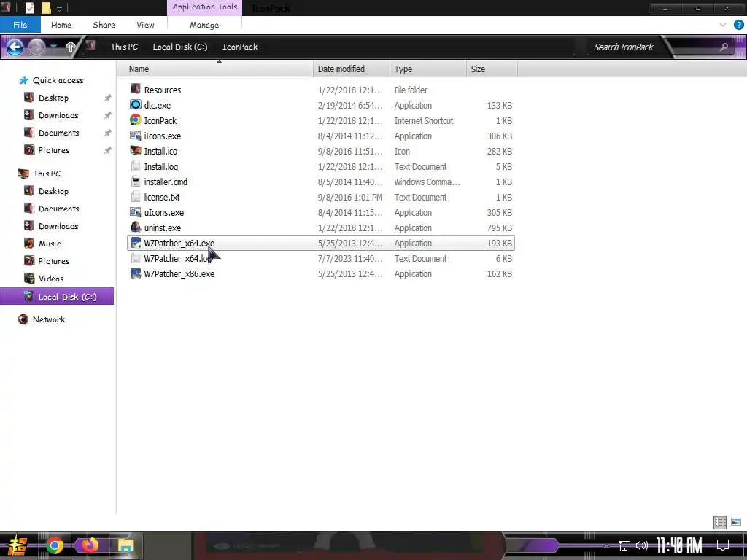Screen dimensions: 747x560
Task: Click the Windows Comma... type cell
Action: [x=427, y=182]
